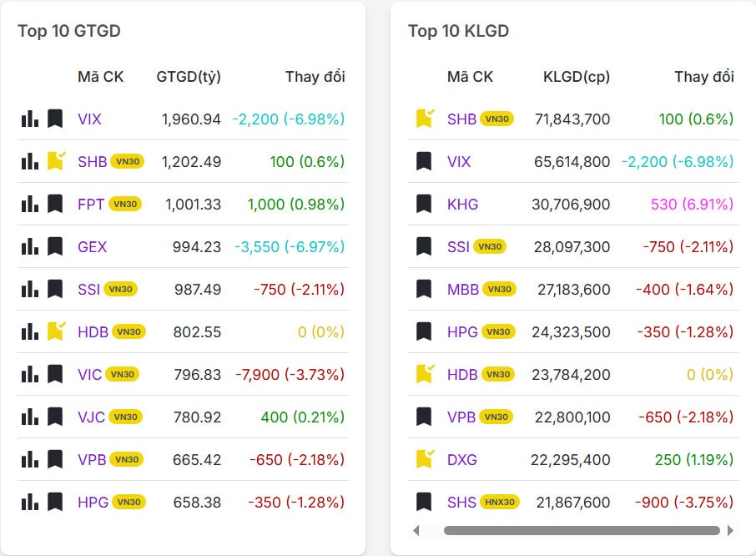Select the chart icon next to FPT

pyautogui.click(x=30, y=204)
